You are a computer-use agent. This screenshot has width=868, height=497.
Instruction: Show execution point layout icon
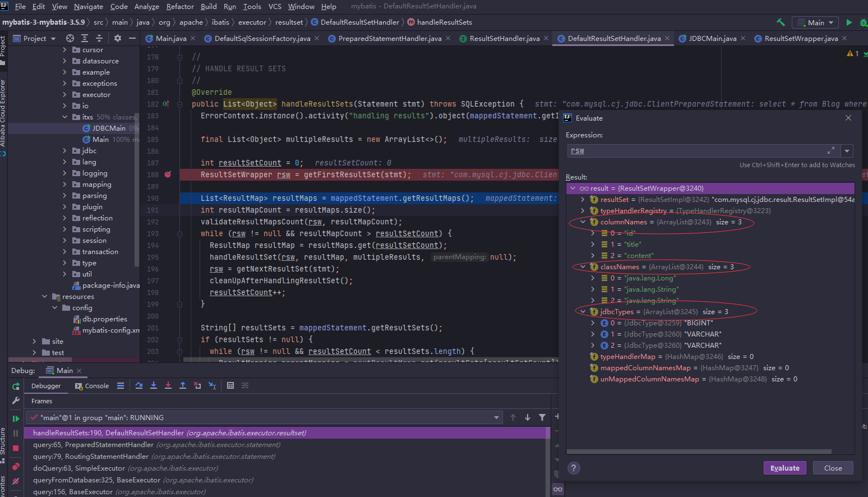pyautogui.click(x=121, y=385)
